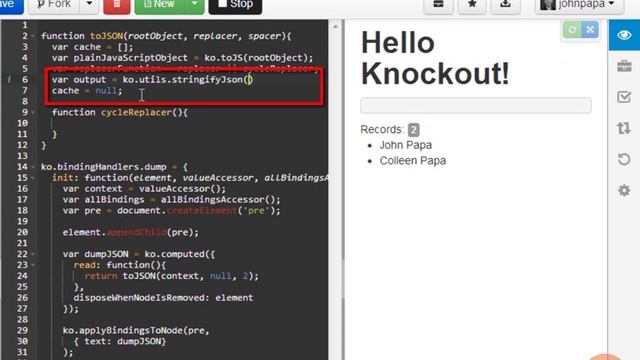Click 'var cache = [];' code line
This screenshot has width=640, height=360.
pos(92,47)
